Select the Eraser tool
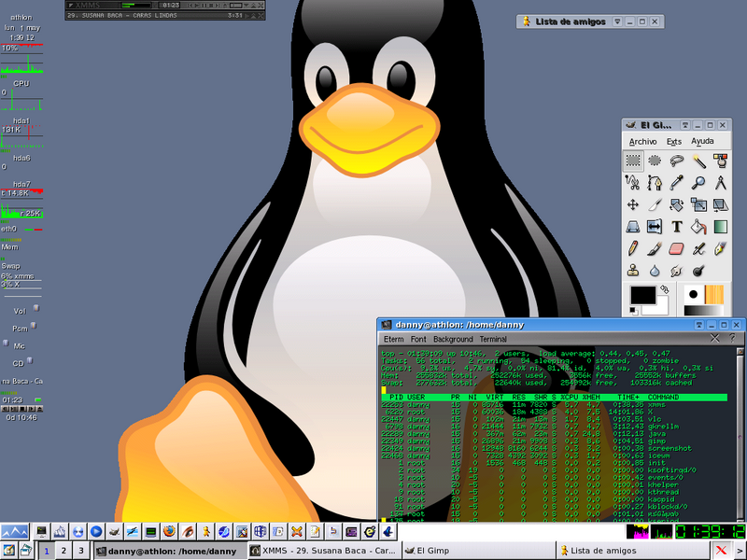This screenshot has height=560, width=747. (x=674, y=249)
